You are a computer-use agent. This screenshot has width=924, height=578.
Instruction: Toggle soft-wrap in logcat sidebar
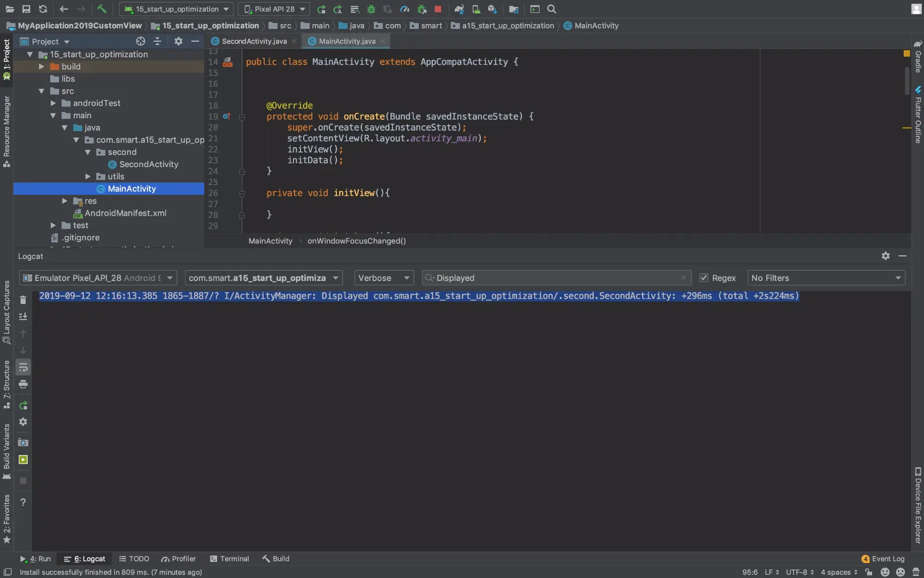23,367
